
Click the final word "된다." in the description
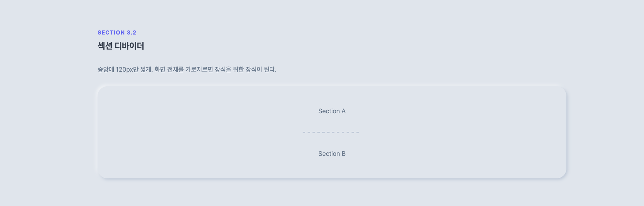pos(270,70)
